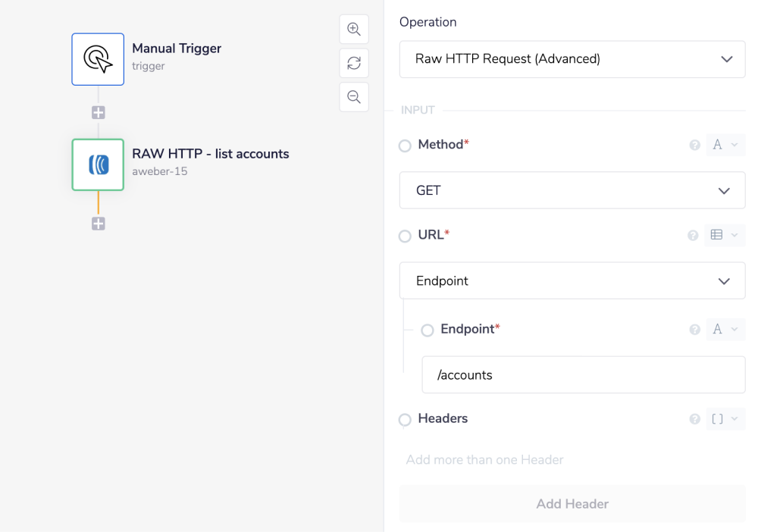The image size is (758, 532).
Task: Select the AWeber RAW HTTP node icon
Action: [x=98, y=164]
